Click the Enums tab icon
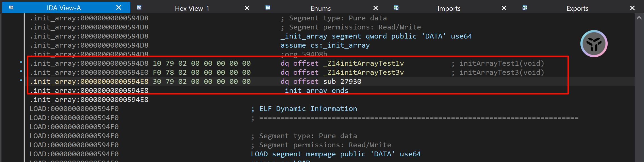The width and height of the screenshot is (644, 162). tap(267, 8)
